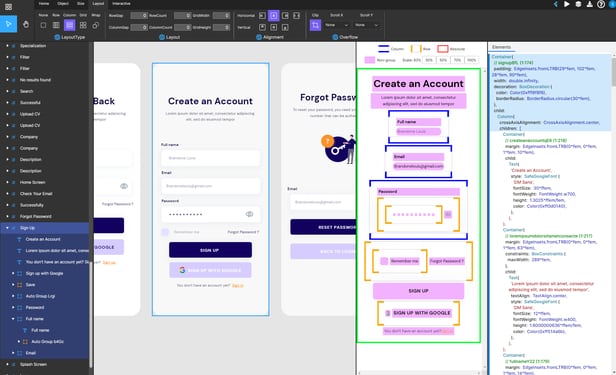Click the SIGN UP button on artboard
This screenshot has height=375, width=616.
click(210, 250)
